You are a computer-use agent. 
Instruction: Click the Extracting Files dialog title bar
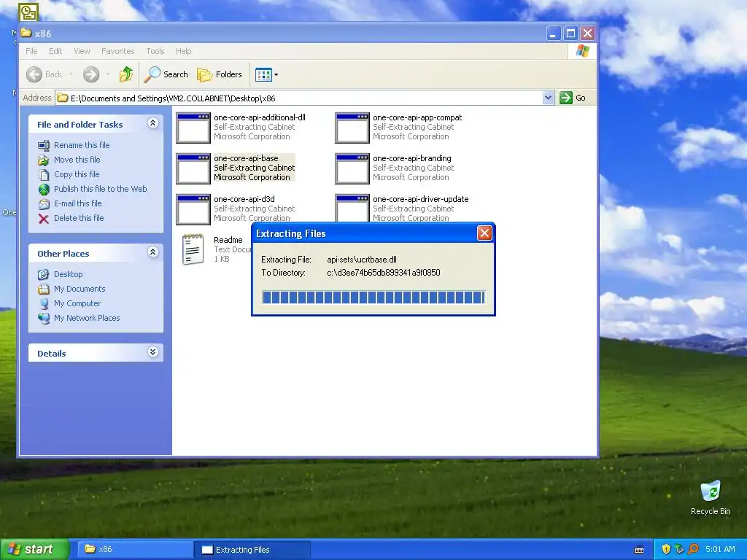pos(365,233)
